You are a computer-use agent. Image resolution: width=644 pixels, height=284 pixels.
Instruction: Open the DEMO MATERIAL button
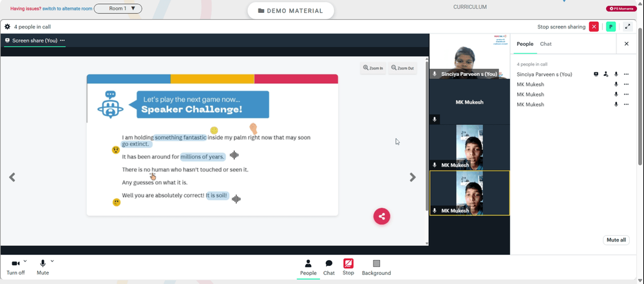coord(291,11)
